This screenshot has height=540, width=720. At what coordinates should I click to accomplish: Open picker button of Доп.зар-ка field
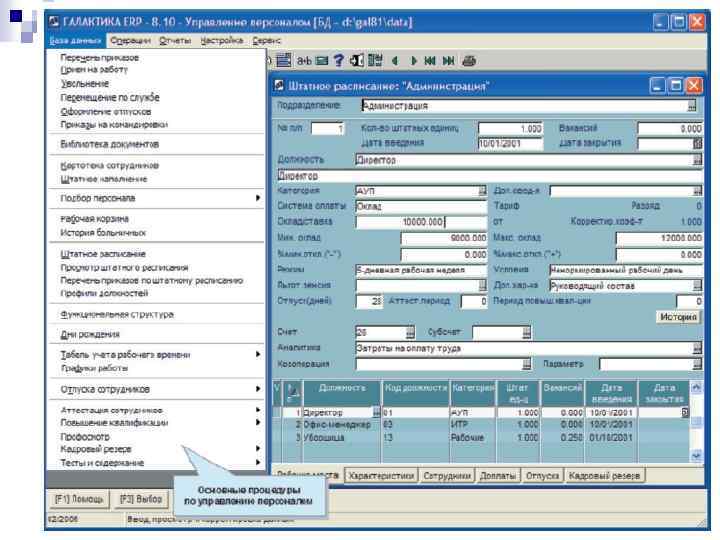[698, 286]
